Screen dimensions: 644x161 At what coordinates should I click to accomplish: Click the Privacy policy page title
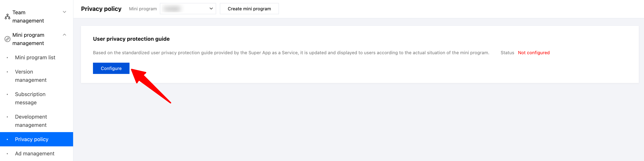point(101,9)
